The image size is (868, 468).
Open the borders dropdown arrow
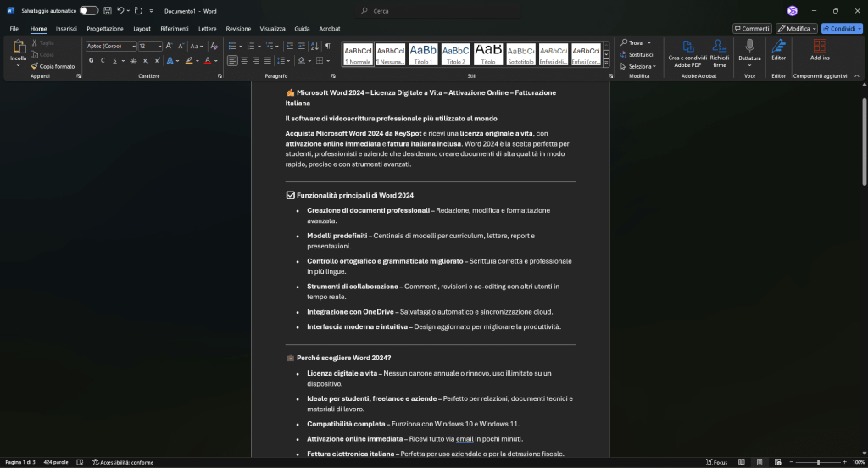click(x=328, y=61)
